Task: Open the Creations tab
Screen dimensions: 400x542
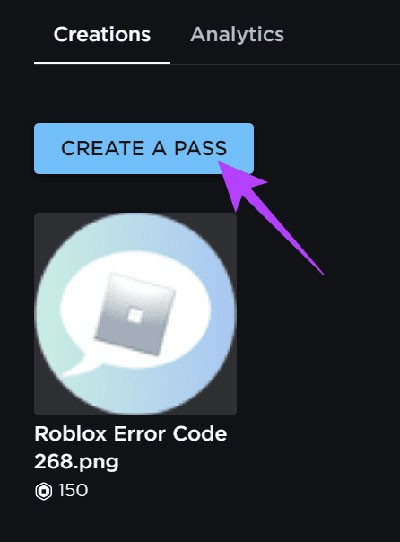Action: [x=102, y=35]
